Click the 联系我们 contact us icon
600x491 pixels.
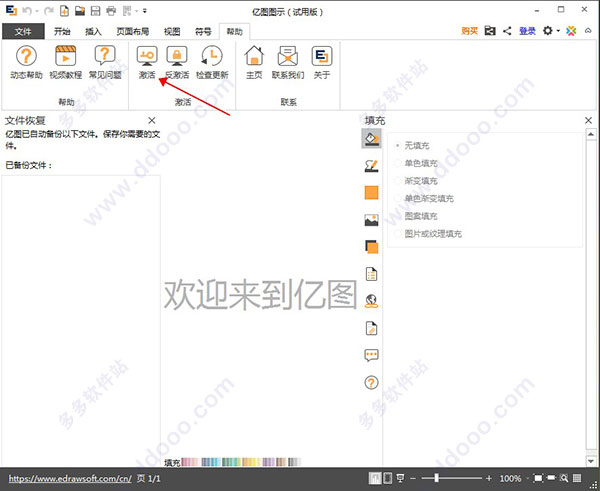coord(288,62)
